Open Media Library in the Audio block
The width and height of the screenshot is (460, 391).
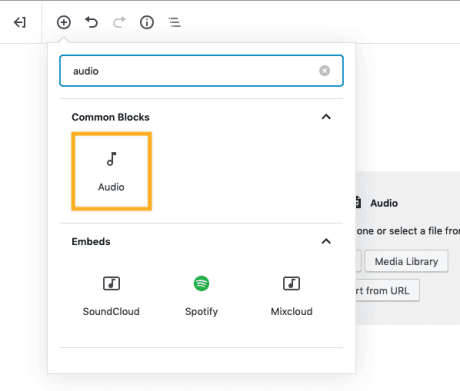406,261
